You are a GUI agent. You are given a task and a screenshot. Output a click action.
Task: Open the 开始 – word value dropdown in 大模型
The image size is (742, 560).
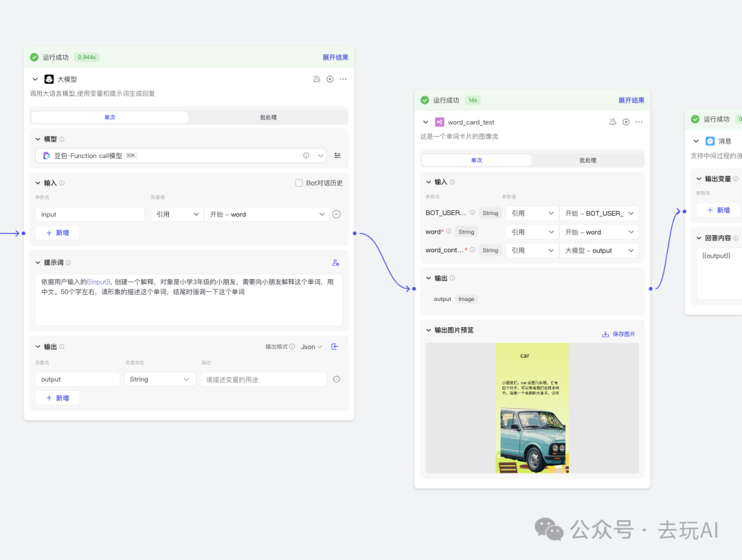[267, 214]
